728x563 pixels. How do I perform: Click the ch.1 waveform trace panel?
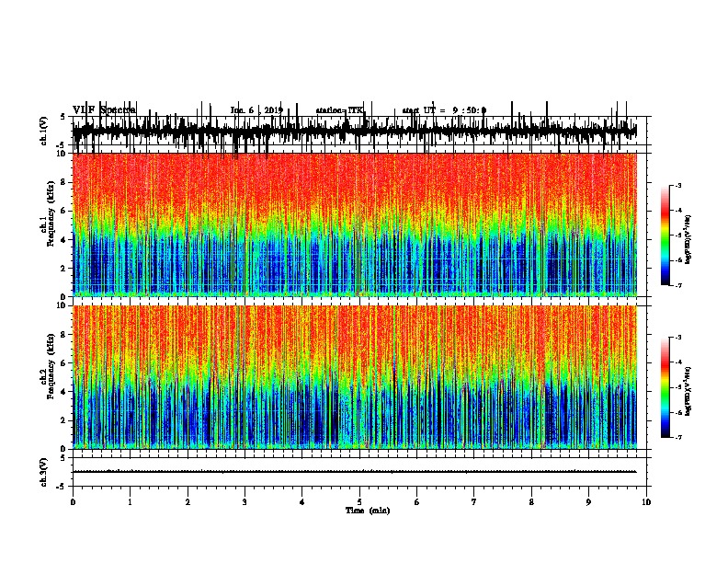pyautogui.click(x=359, y=131)
